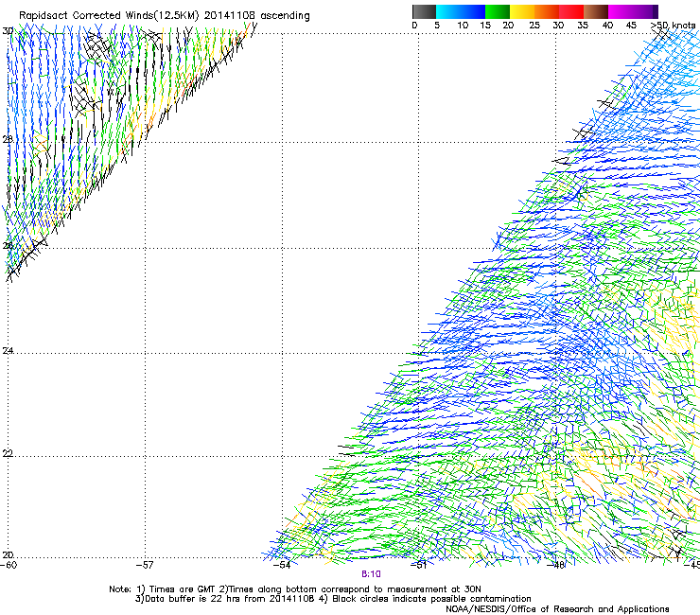Click the purple '8:10' swath time label

tap(371, 574)
